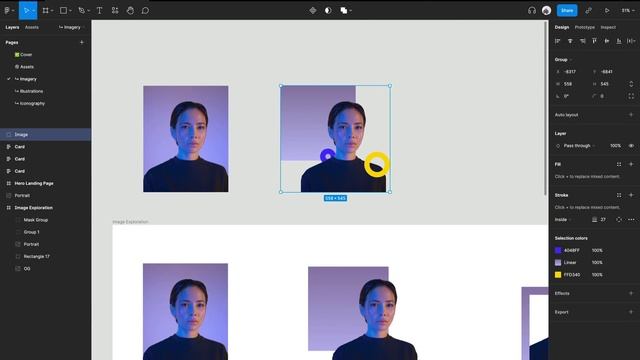Toggle independent corners icon
Image resolution: width=640 pixels, height=360 pixels.
pos(631,96)
